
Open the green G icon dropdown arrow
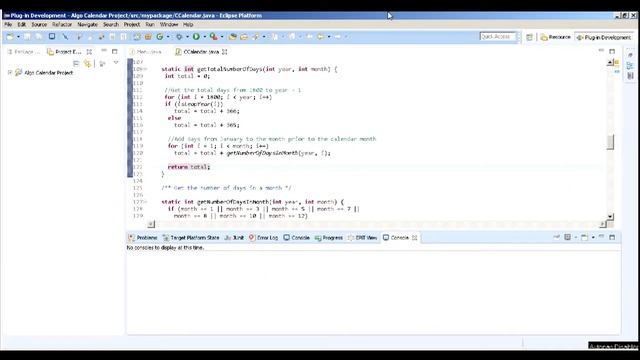[168, 37]
